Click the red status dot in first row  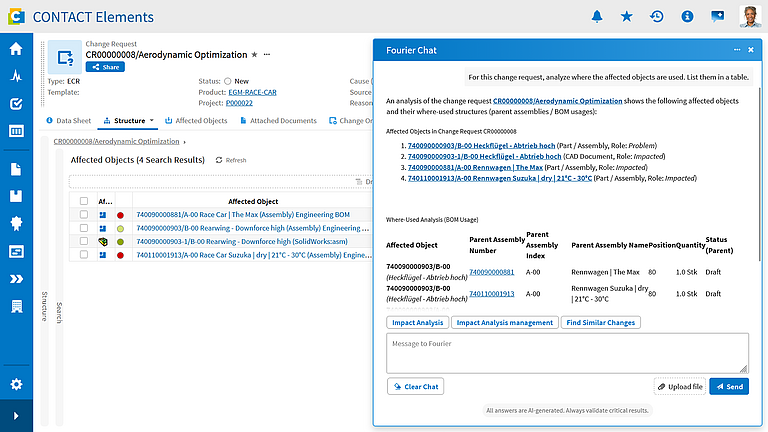[120, 215]
